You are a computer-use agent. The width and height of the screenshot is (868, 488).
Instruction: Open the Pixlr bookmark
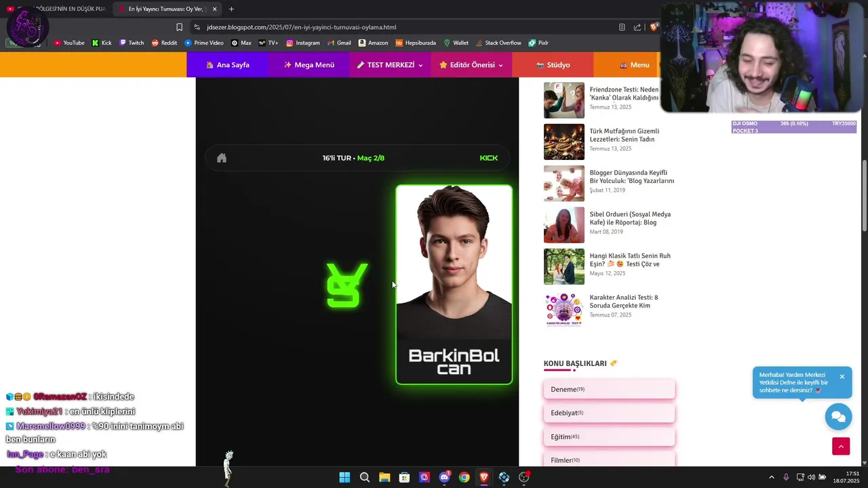coord(538,43)
